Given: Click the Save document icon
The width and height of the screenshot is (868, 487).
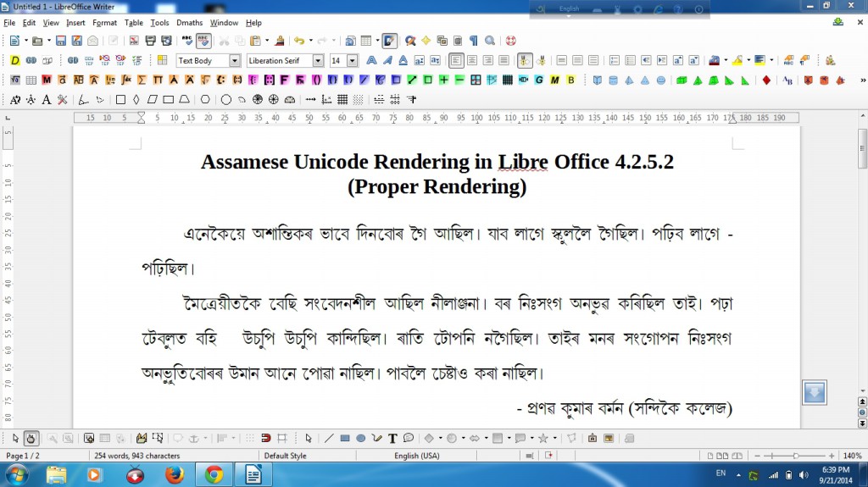Looking at the screenshot, I should (62, 41).
